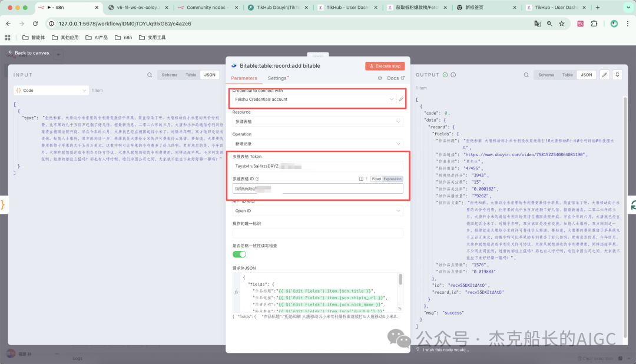Open the 实用工具 bookmark folder
The image size is (636, 364).
(x=152, y=37)
